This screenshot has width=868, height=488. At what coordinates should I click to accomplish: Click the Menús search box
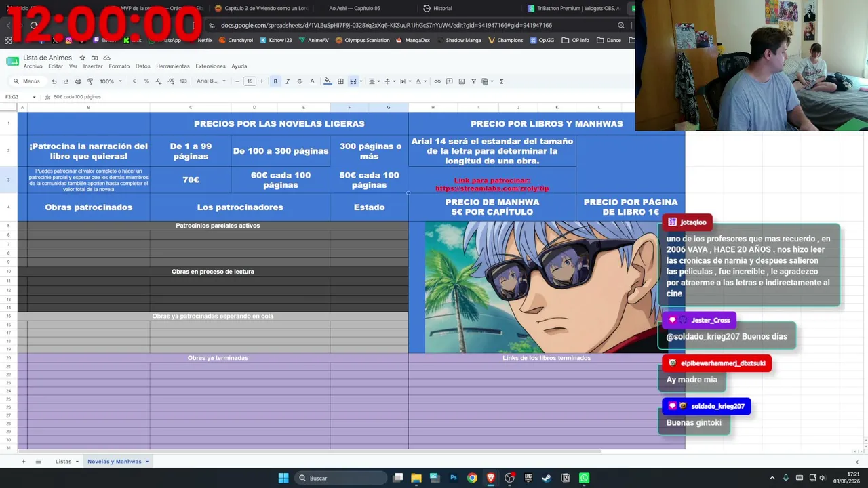tap(27, 81)
